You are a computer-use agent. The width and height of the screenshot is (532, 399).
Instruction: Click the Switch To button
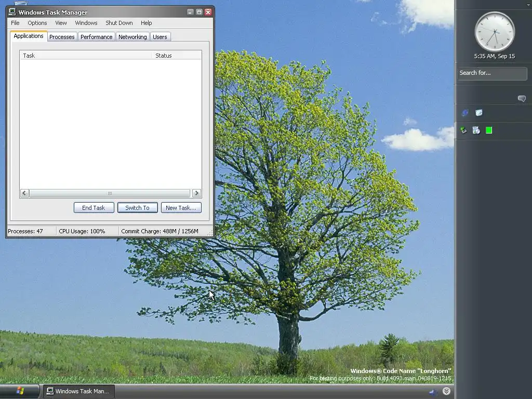pyautogui.click(x=137, y=208)
